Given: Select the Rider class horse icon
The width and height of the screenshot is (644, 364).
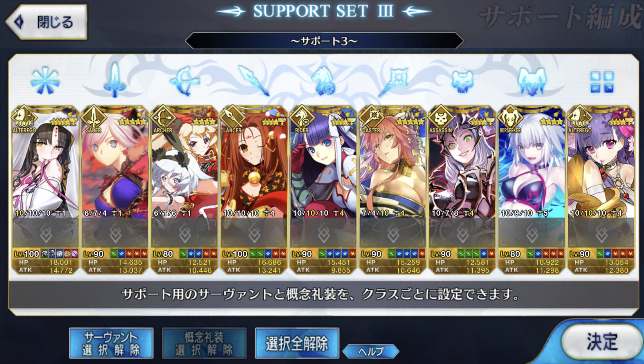Looking at the screenshot, I should [x=324, y=81].
